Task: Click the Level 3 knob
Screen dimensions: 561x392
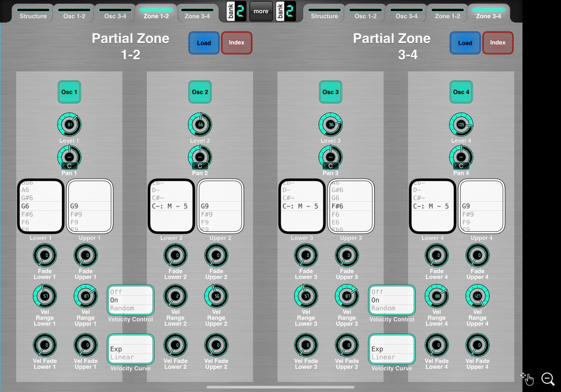Action: [331, 125]
